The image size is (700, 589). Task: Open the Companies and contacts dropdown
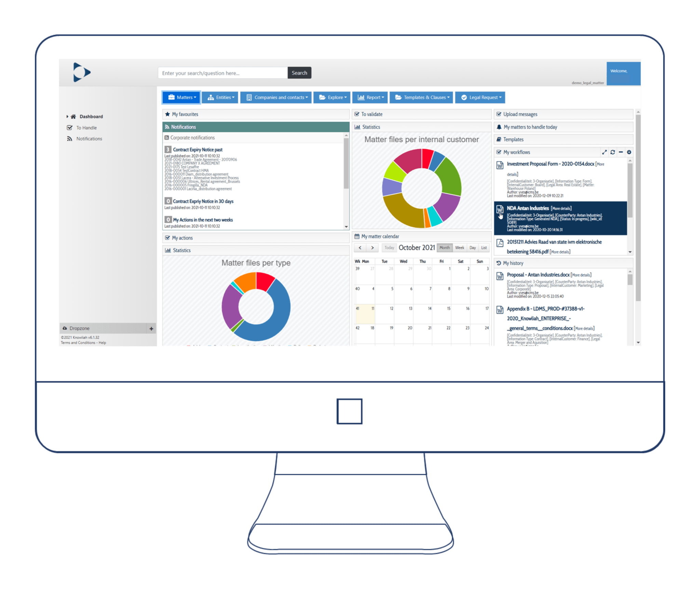tap(276, 97)
